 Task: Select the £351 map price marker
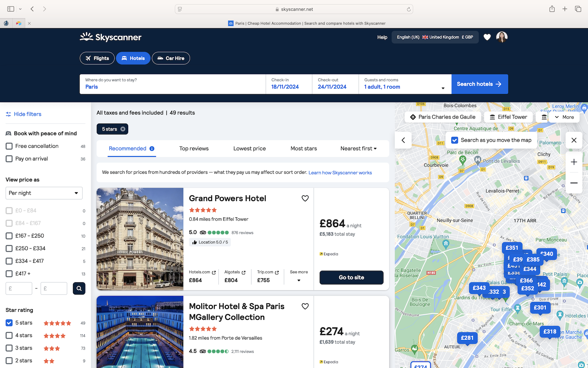512,248
